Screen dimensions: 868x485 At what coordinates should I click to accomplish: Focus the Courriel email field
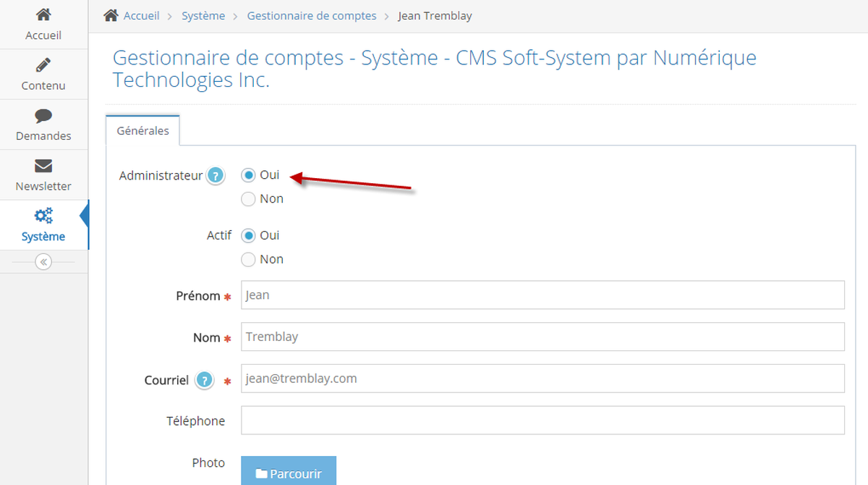pos(542,379)
